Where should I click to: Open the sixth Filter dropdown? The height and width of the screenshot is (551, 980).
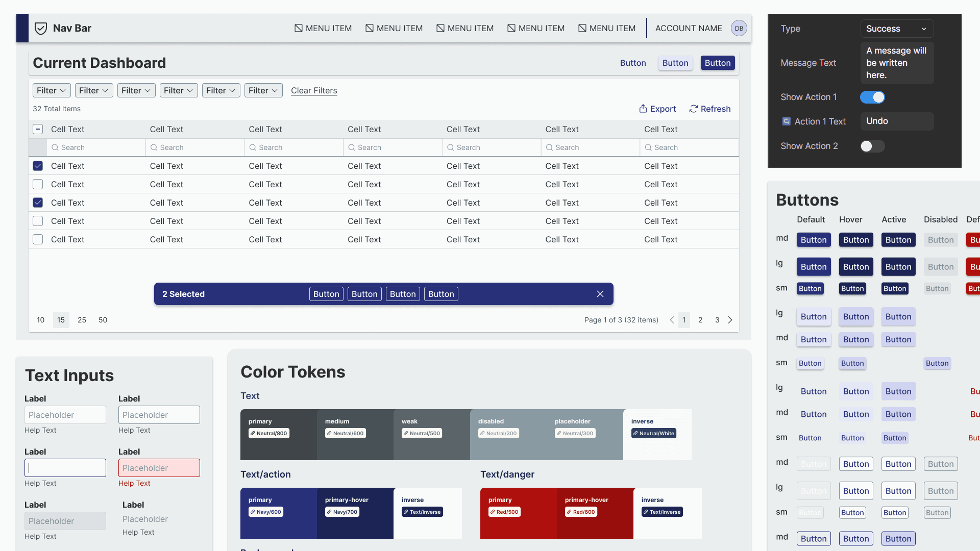[x=263, y=90]
